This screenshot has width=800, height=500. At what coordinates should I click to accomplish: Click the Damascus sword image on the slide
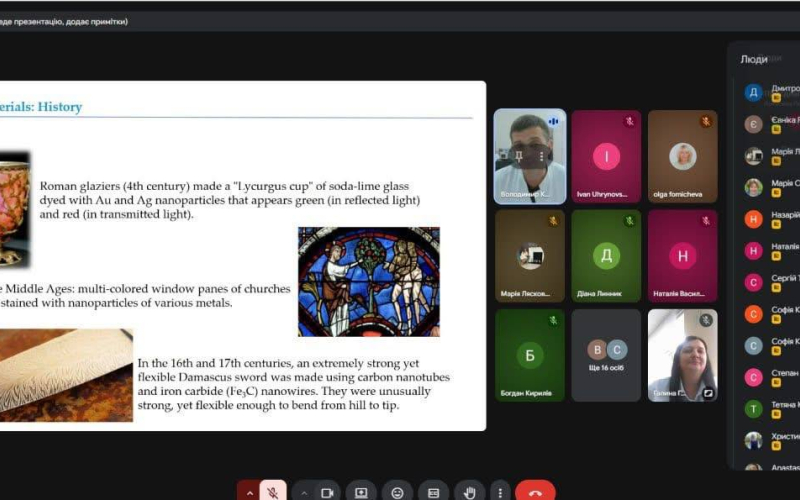point(66,375)
